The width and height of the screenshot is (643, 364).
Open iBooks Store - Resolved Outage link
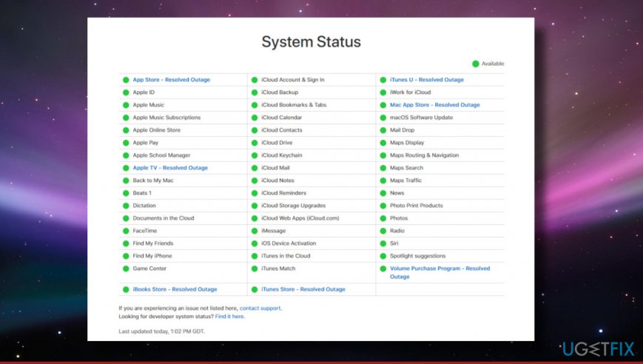pos(175,289)
